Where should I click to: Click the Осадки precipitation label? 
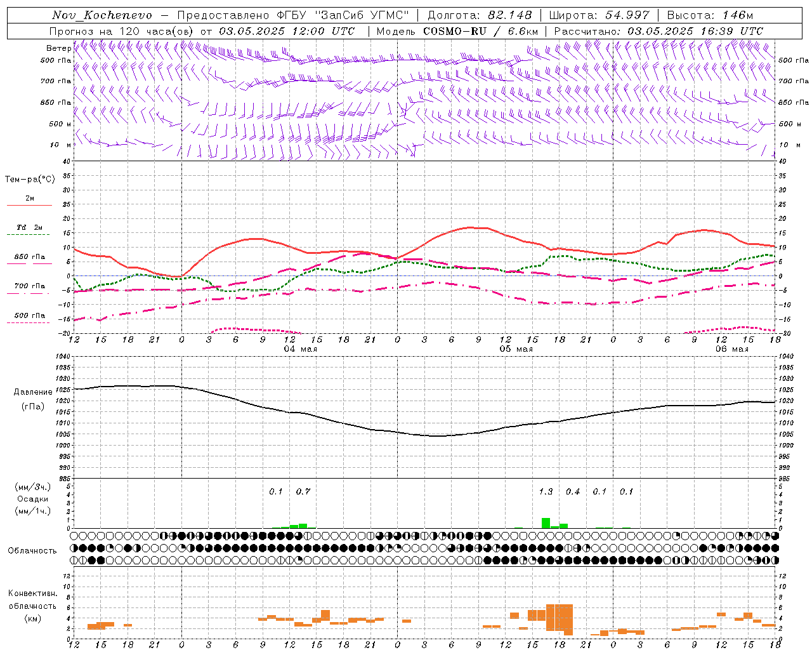point(33,499)
